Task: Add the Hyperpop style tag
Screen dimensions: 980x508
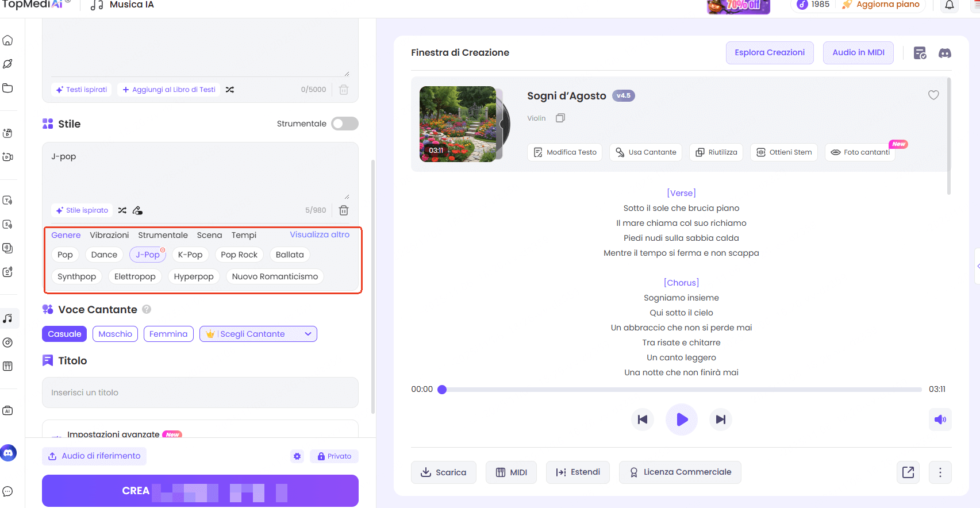Action: click(194, 276)
